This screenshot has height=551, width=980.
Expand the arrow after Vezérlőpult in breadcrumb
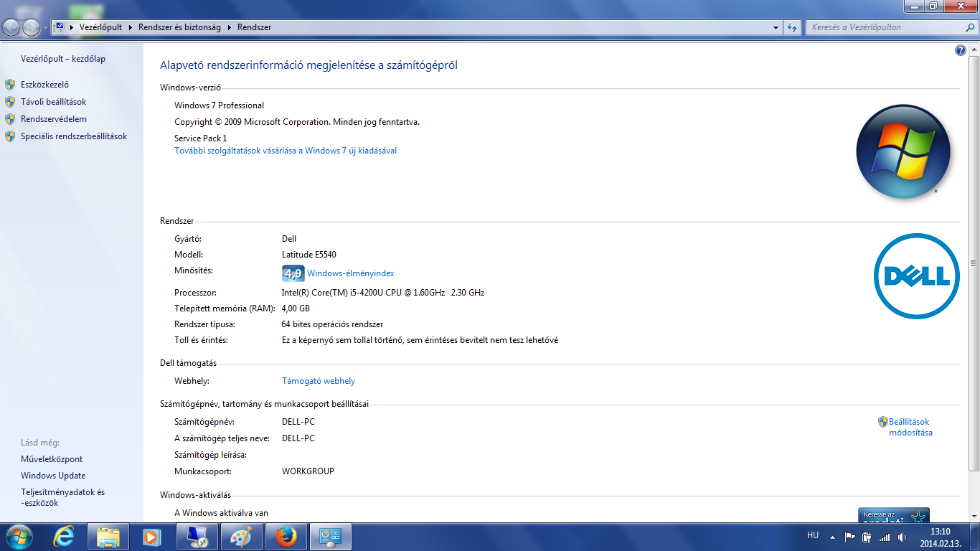131,27
